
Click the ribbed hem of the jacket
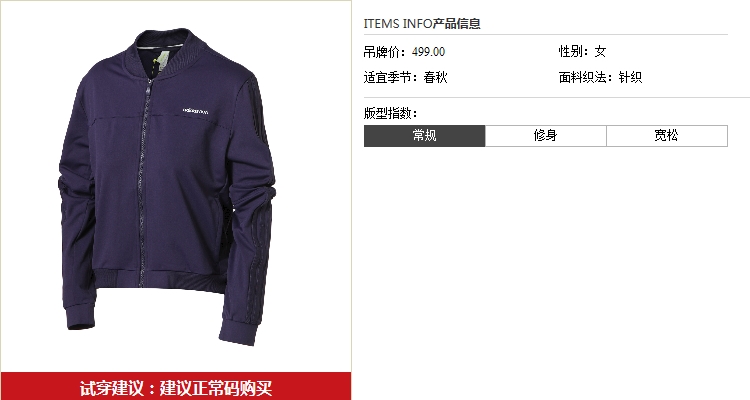click(159, 279)
